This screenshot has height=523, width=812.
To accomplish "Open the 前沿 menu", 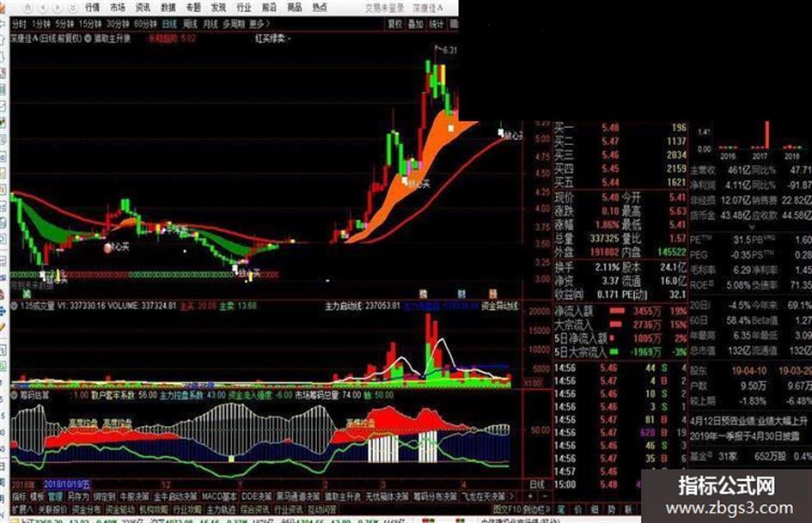I will tap(269, 7).
